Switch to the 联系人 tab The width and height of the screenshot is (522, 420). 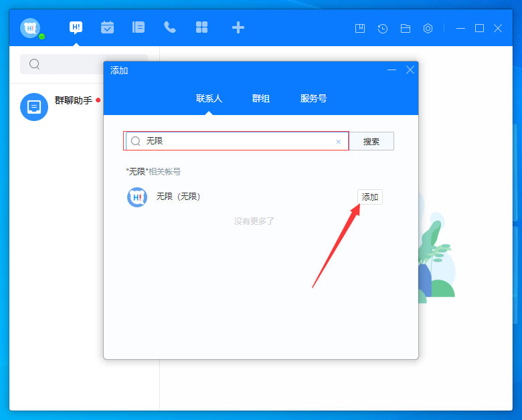point(209,98)
